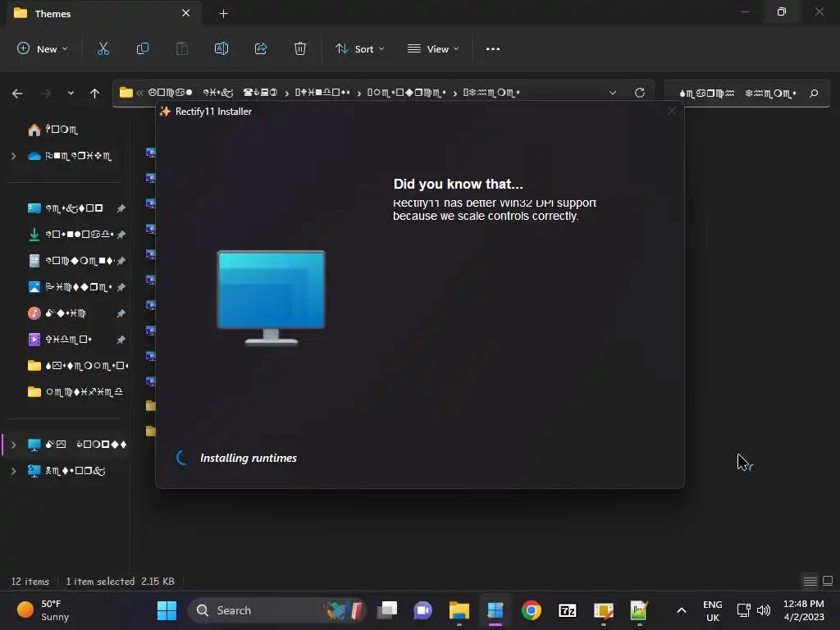
Task: Add a new Explorer tab
Action: pos(224,14)
